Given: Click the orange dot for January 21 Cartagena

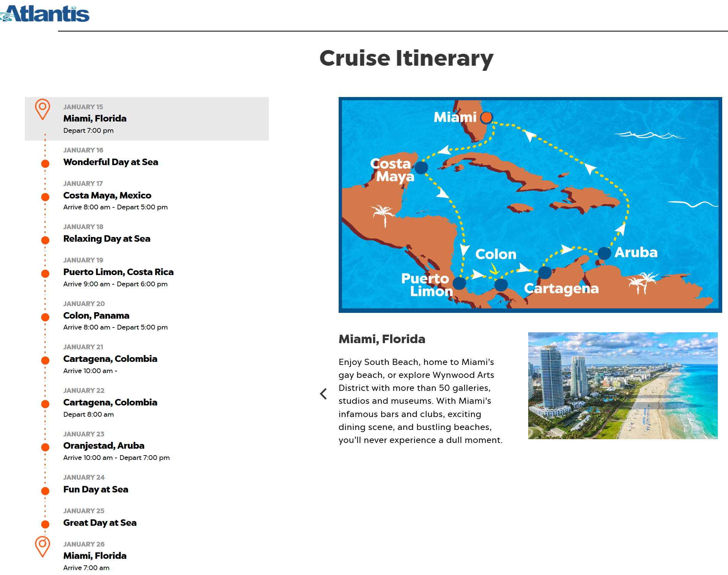Looking at the screenshot, I should 45,361.
